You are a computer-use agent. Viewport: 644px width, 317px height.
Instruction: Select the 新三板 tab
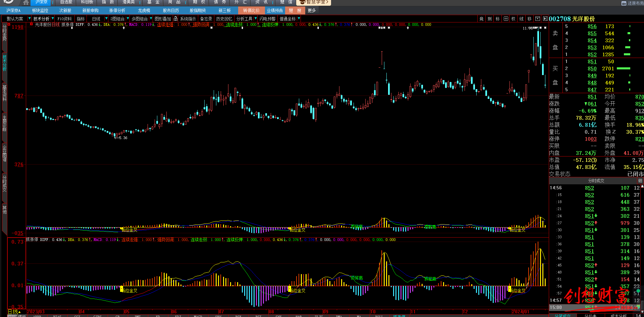[224, 10]
